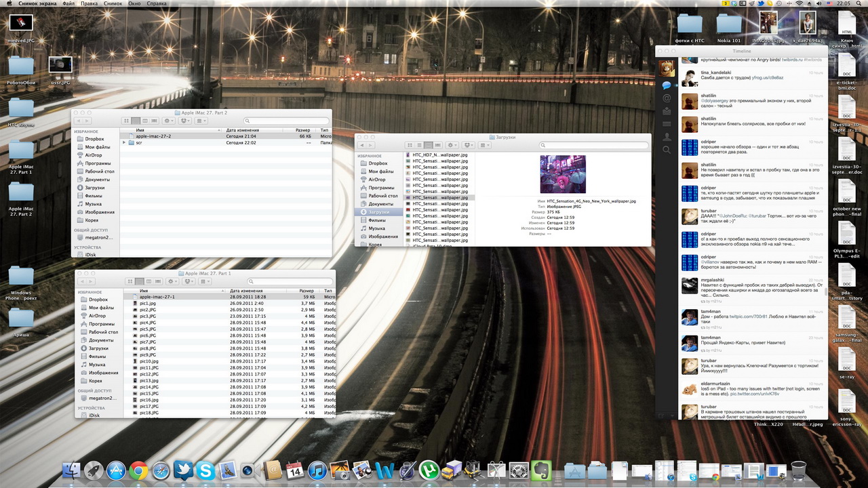Open Twitter direct messages inbox icon
This screenshot has width=868, height=488.
coord(667,111)
